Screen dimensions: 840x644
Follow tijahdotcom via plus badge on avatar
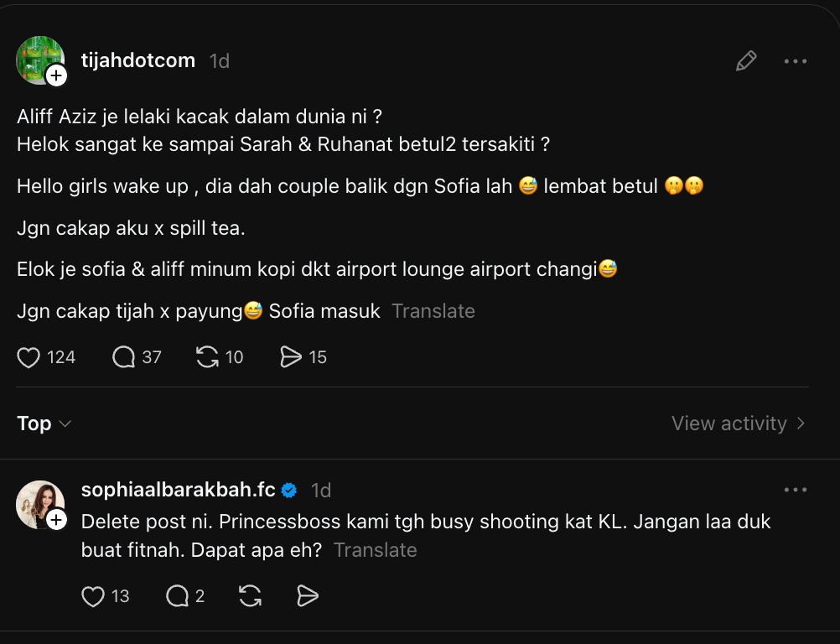[x=56, y=76]
